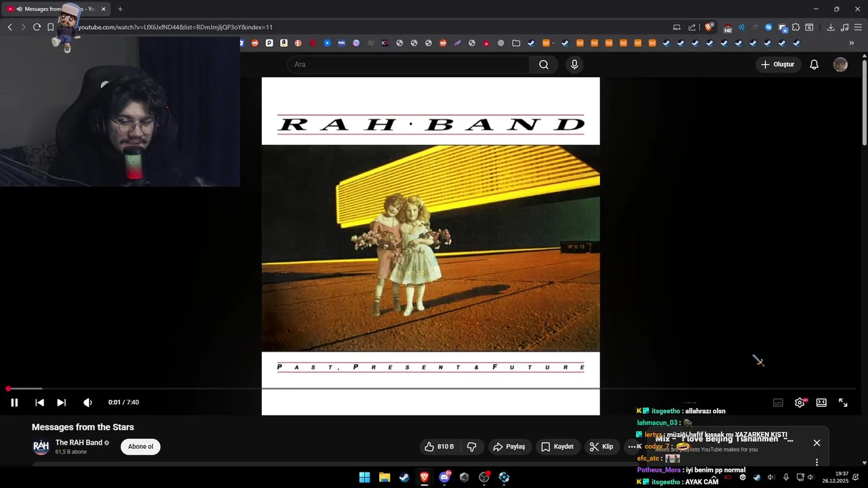Image resolution: width=868 pixels, height=488 pixels.
Task: Open the browser hamburger menu
Action: [859, 27]
